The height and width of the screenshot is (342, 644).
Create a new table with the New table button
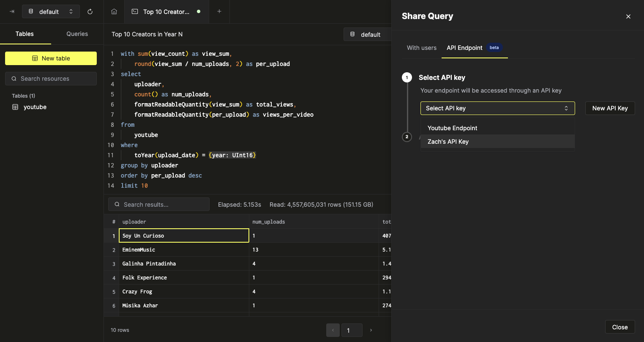[51, 58]
